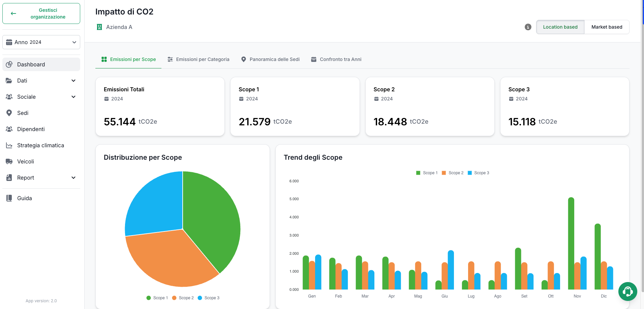Expand the Sociale sidebar section

click(41, 97)
